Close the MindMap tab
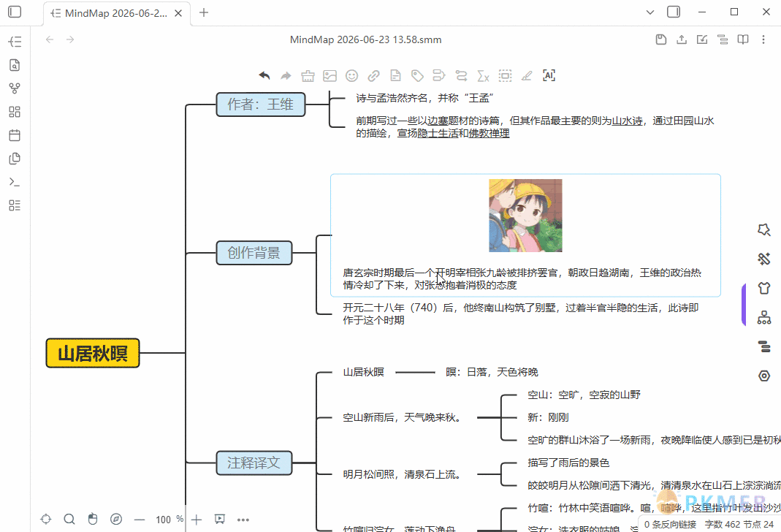 point(178,13)
